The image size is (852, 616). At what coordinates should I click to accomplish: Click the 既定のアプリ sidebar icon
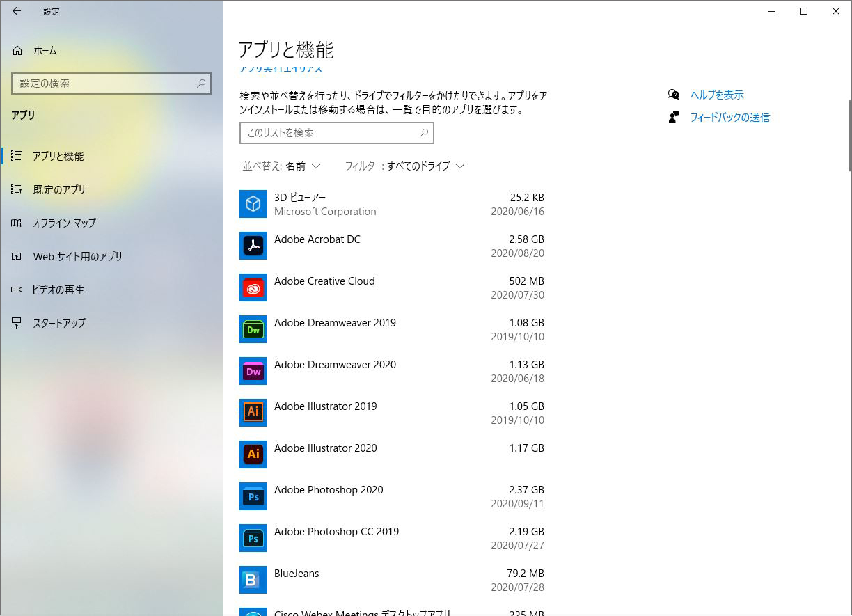coord(17,189)
